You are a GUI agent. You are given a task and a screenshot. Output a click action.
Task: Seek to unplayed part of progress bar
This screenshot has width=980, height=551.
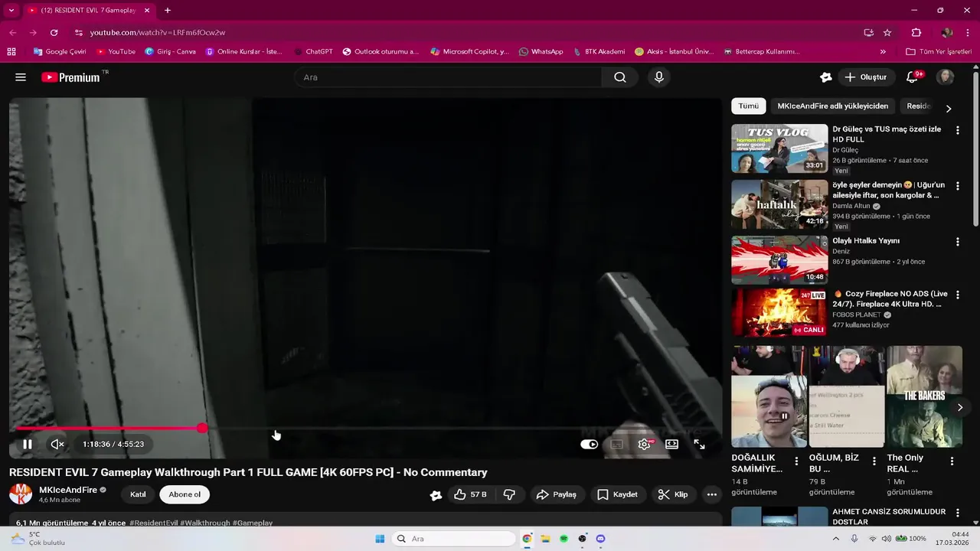[459, 429]
